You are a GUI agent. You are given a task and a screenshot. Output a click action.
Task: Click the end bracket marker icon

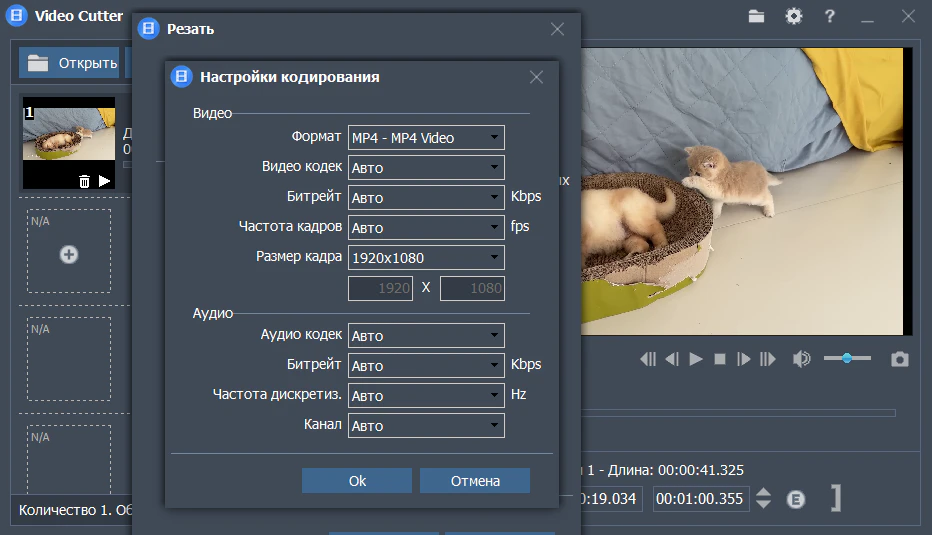(x=836, y=498)
